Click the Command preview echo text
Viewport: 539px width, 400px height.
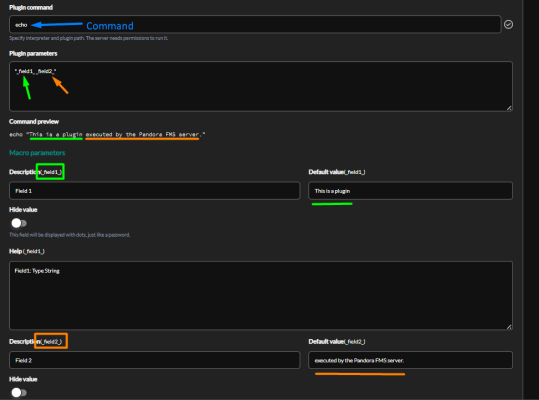click(107, 134)
